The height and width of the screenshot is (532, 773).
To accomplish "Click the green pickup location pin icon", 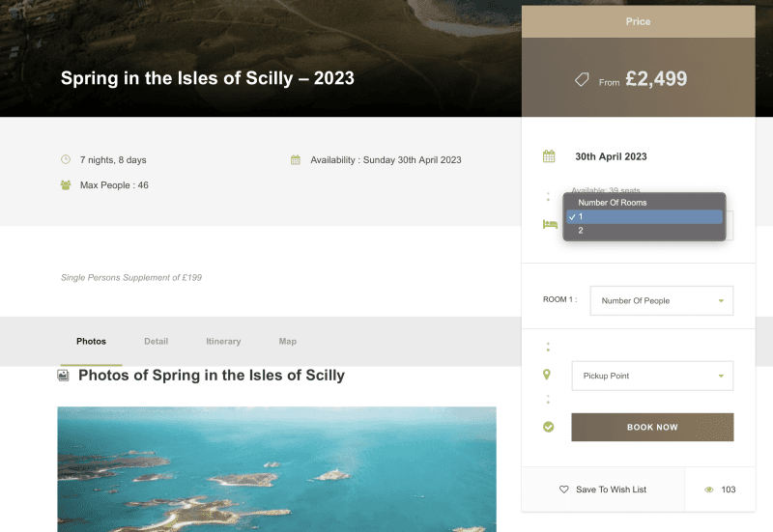I will [547, 375].
